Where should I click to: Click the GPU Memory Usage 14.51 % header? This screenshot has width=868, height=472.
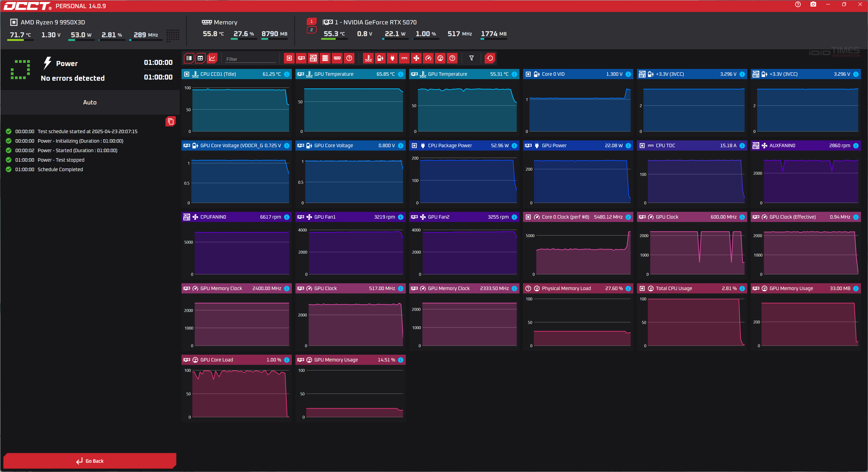tap(350, 360)
